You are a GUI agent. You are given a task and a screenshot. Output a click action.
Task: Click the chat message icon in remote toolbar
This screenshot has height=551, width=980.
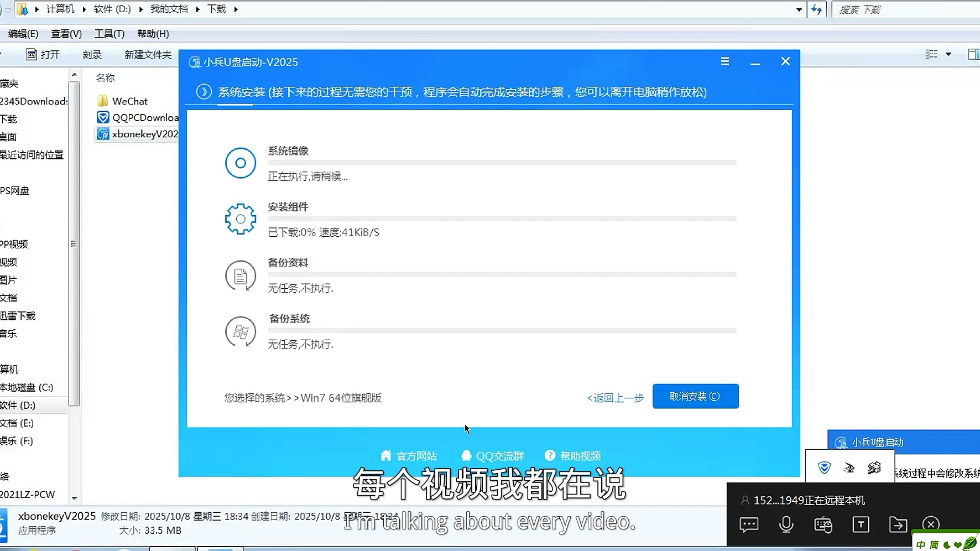(749, 524)
